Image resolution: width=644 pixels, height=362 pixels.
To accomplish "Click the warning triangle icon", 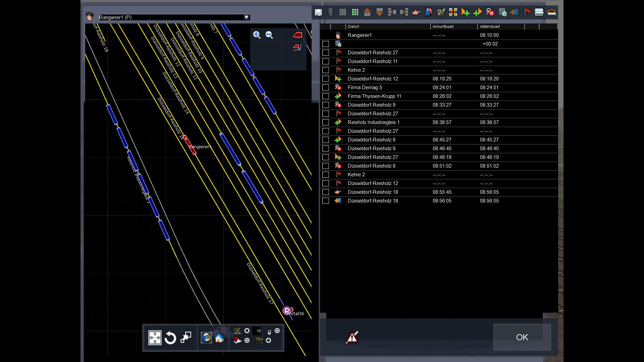I will (x=352, y=337).
